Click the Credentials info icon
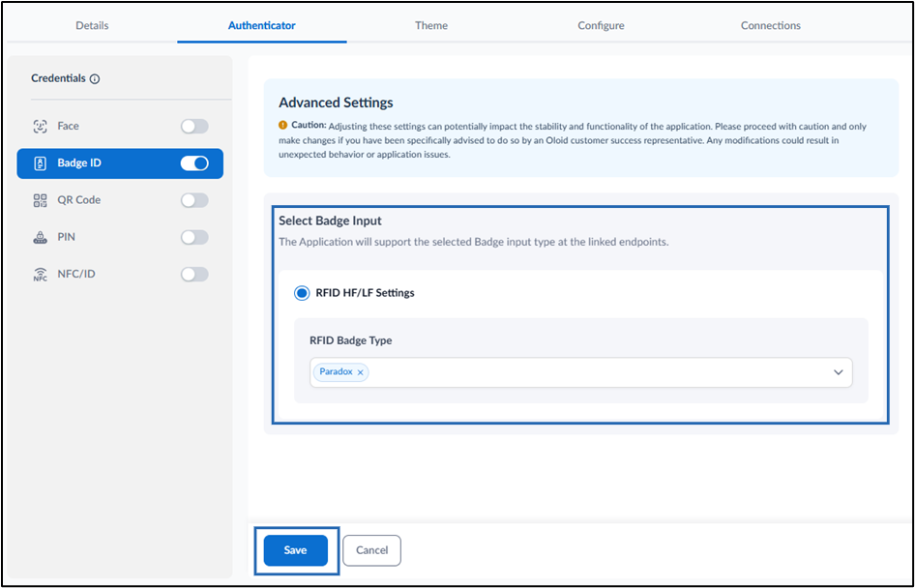Screen dimensions: 915x588 click(95, 78)
